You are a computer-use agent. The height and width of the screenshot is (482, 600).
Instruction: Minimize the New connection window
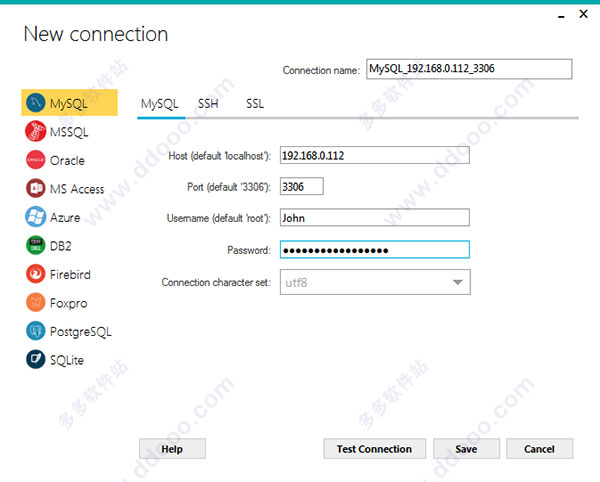(561, 16)
